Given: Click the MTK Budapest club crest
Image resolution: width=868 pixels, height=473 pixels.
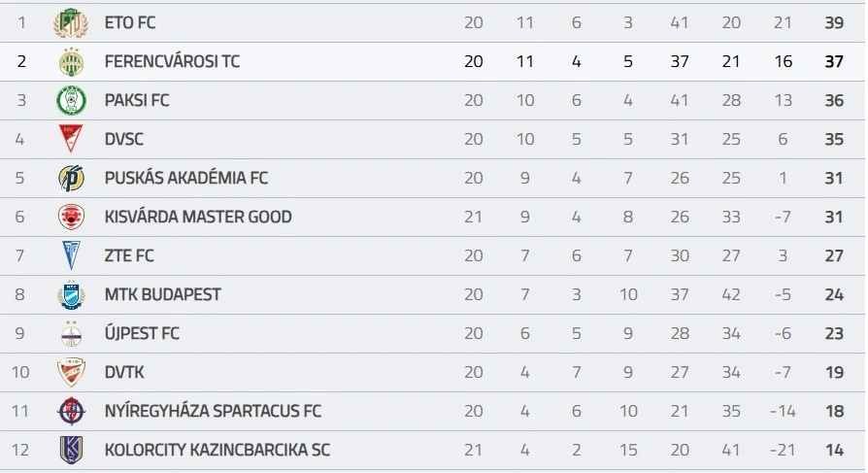Looking at the screenshot, I should (x=70, y=294).
